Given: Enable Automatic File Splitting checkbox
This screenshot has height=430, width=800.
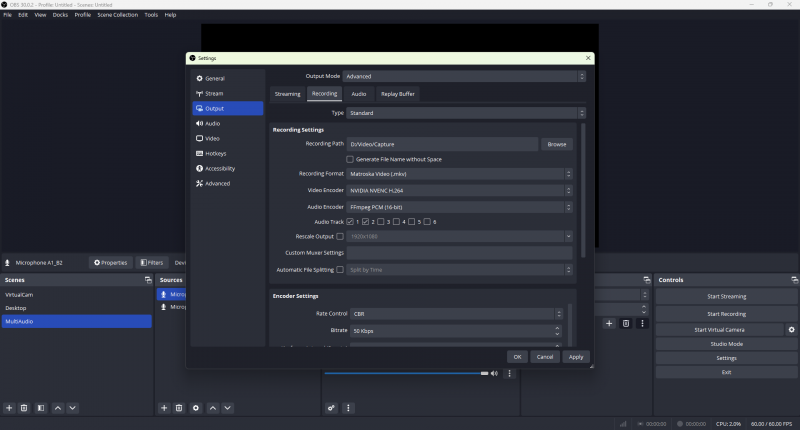Looking at the screenshot, I should click(x=340, y=270).
